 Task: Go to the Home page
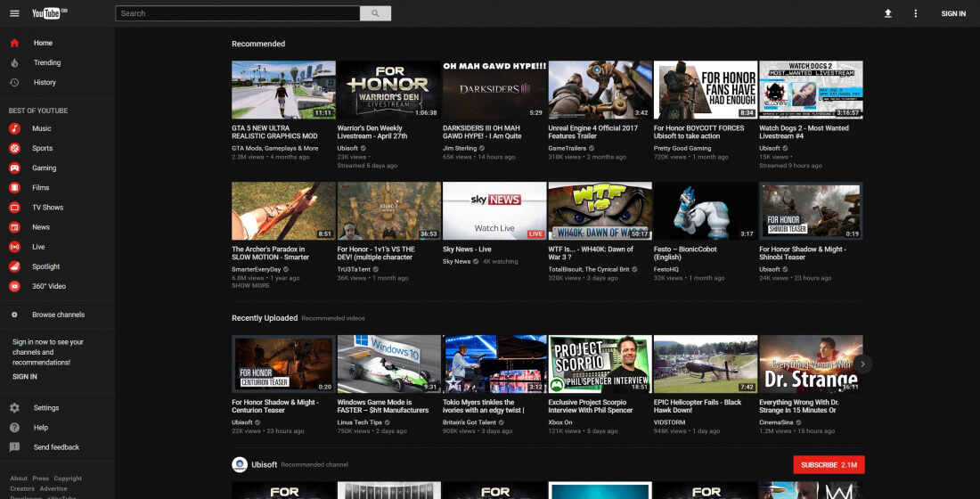click(x=43, y=43)
